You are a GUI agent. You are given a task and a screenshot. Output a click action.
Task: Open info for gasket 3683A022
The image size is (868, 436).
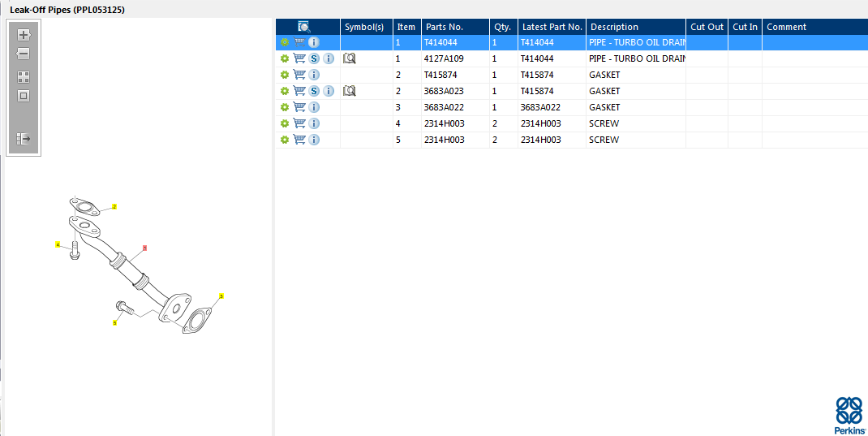click(x=314, y=107)
